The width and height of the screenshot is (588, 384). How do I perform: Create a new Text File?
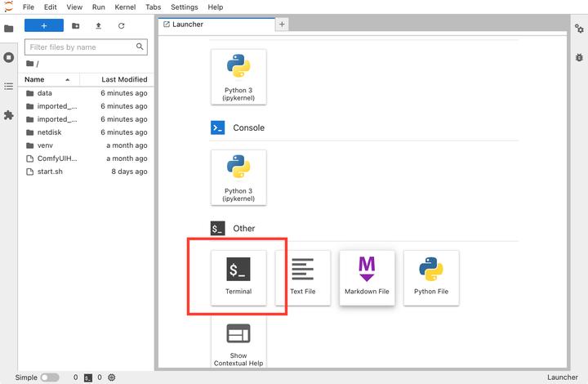tap(303, 278)
